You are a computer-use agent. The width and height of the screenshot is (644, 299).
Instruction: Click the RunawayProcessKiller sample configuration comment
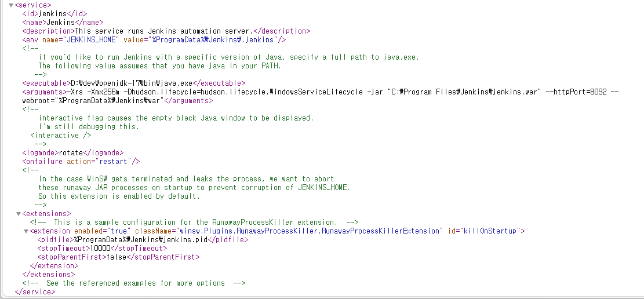tap(195, 223)
